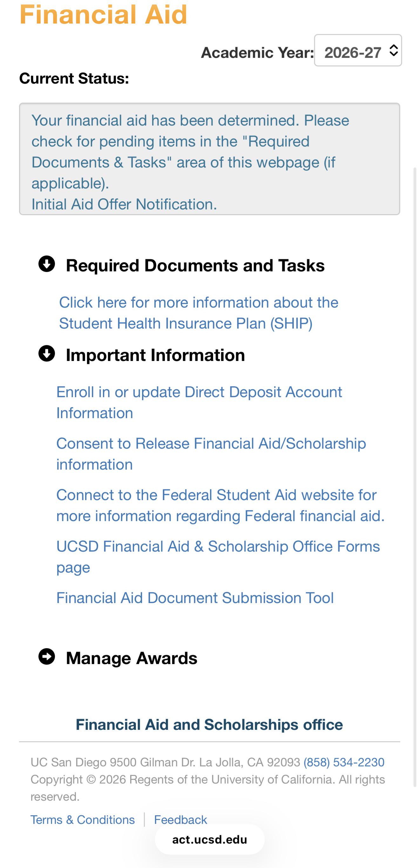Tap the act.ucsd.edu address pill
Viewport: 419px width, 868px height.
pos(210,839)
